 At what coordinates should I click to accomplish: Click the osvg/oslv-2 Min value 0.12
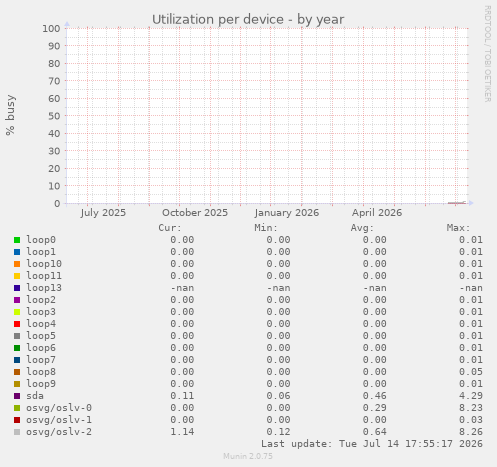(x=278, y=432)
